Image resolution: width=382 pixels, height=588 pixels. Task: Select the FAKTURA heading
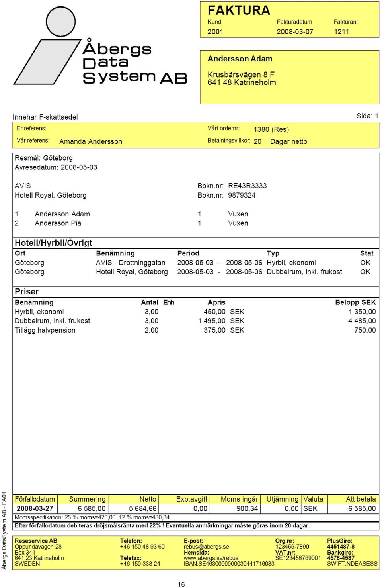click(239, 10)
